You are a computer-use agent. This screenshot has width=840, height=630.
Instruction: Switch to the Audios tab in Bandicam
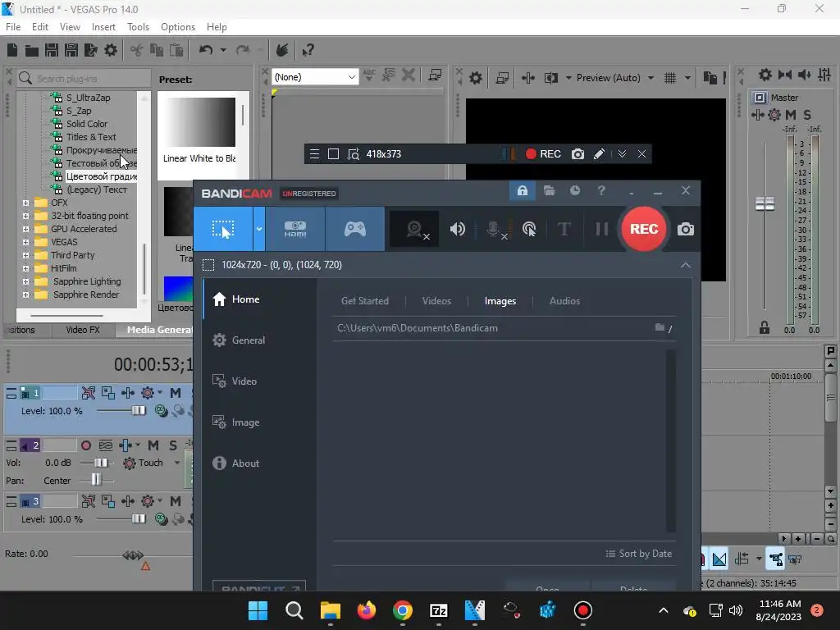(x=564, y=301)
